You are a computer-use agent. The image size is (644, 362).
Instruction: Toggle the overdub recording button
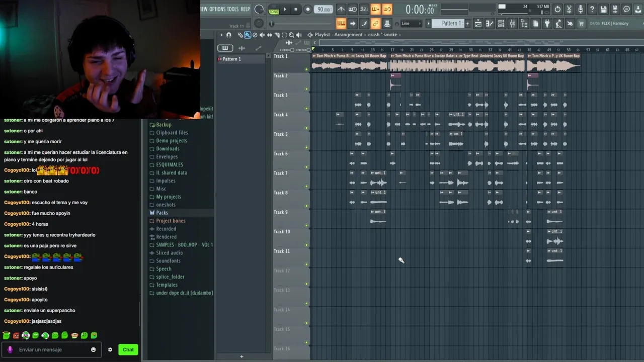375,9
